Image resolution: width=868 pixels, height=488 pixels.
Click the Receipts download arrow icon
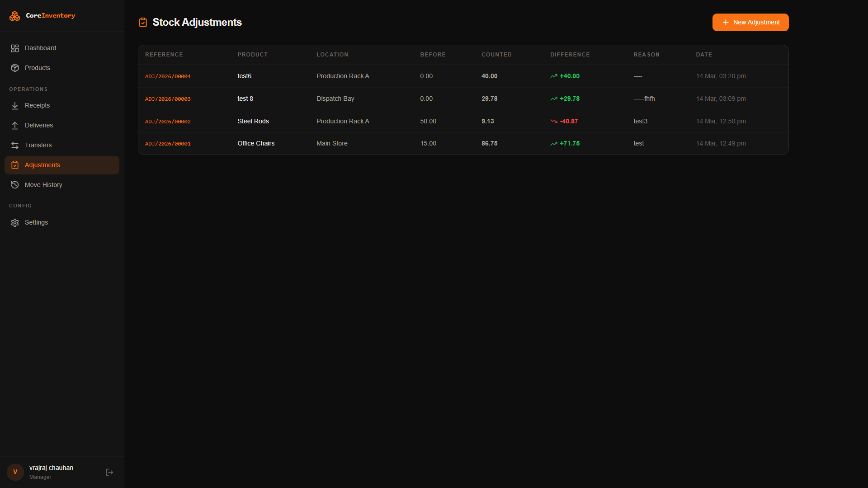tap(15, 106)
